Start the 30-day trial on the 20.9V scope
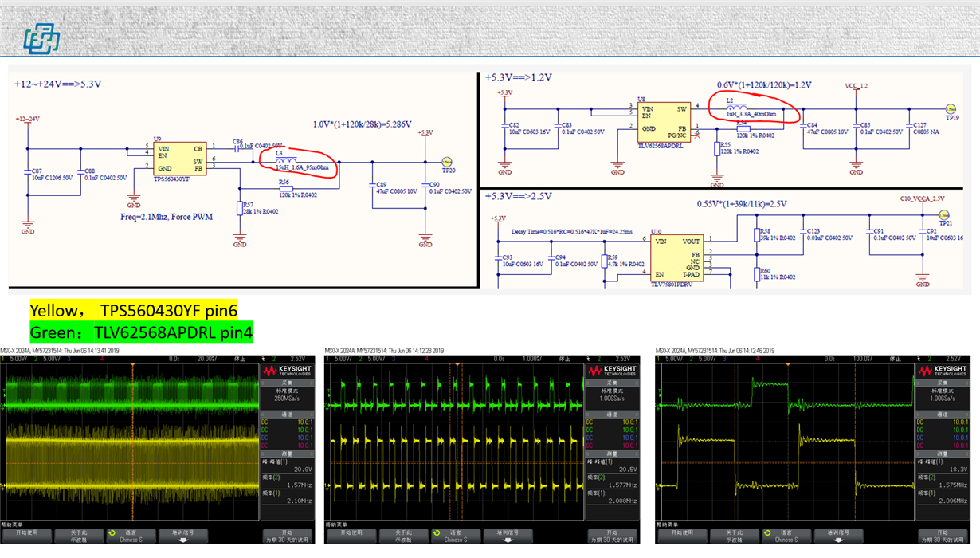Image resolution: width=980 pixels, height=558 pixels. (287, 536)
